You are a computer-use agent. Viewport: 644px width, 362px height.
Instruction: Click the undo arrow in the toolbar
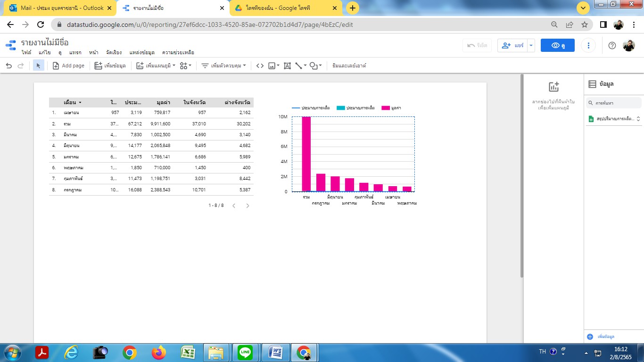pyautogui.click(x=9, y=66)
